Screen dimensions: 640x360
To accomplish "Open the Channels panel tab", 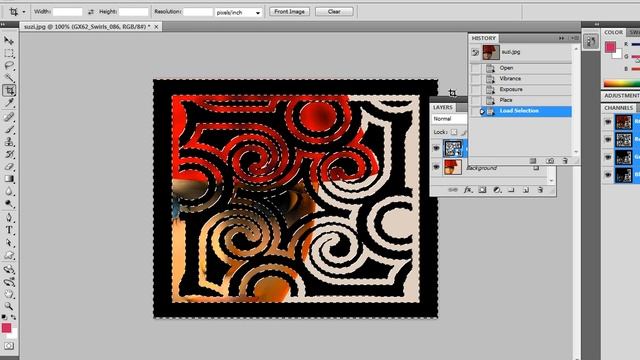I will pyautogui.click(x=619, y=108).
